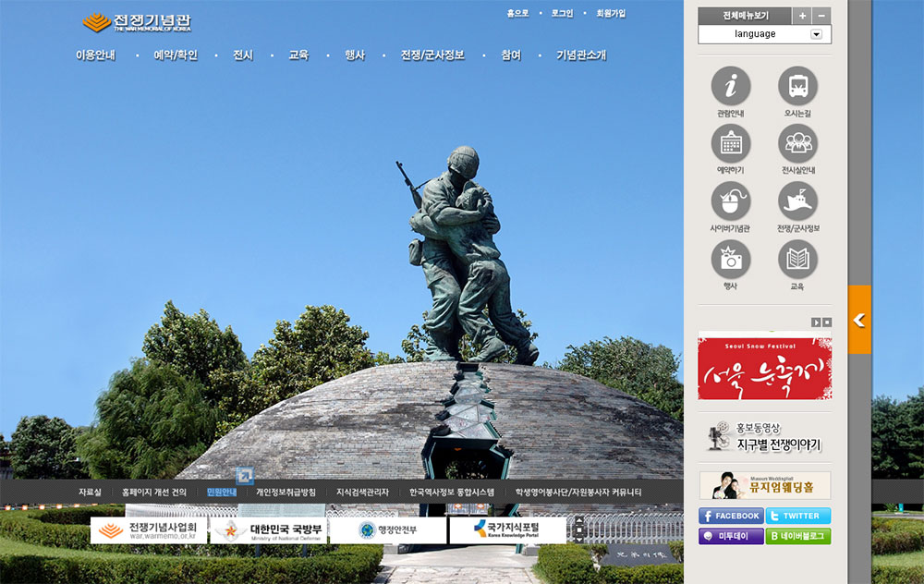Open the 한국역사정보 통합시스템 link
This screenshot has height=584, width=924.
click(x=452, y=493)
